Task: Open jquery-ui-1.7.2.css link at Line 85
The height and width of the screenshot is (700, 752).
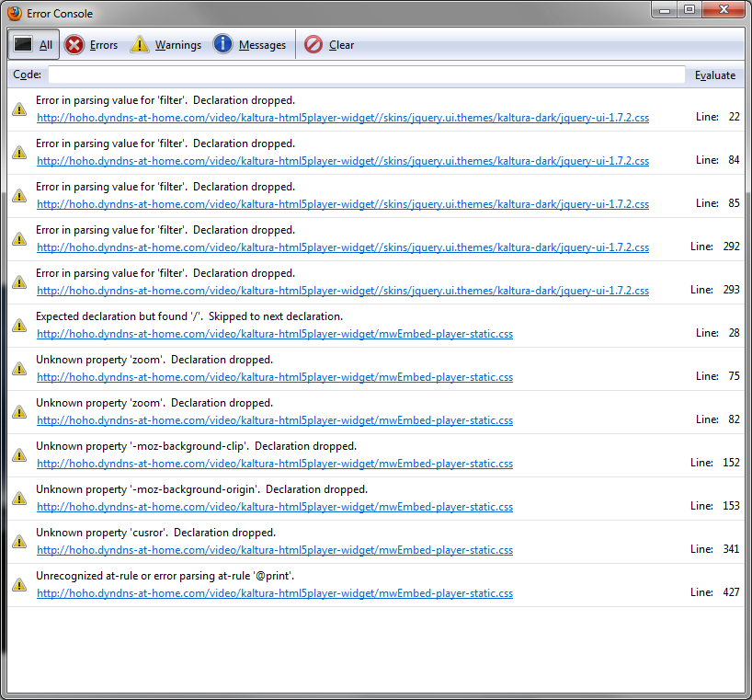Action: (343, 204)
